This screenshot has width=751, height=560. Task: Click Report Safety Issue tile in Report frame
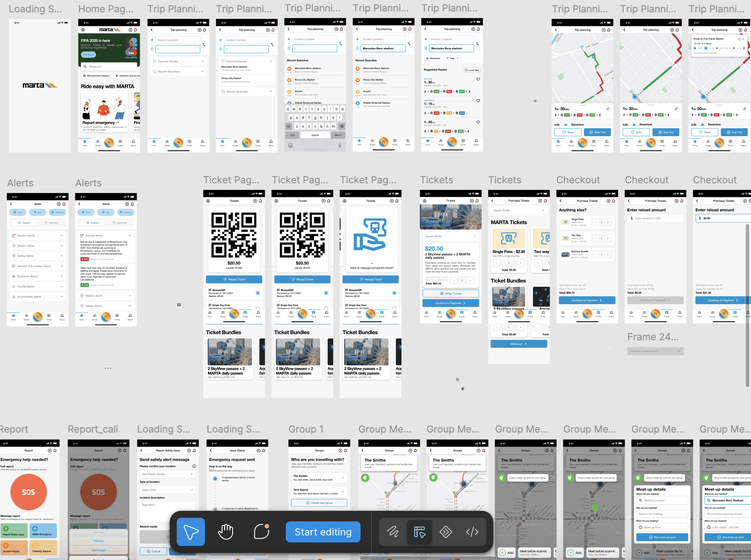14,531
